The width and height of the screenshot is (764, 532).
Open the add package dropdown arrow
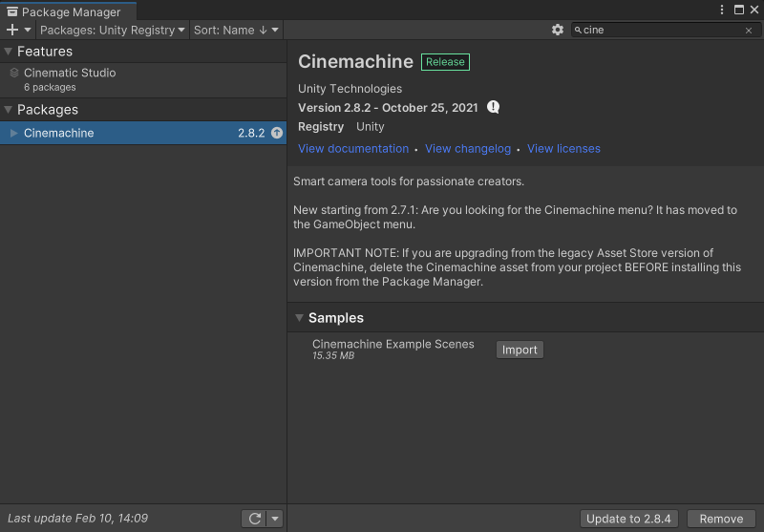coord(28,31)
